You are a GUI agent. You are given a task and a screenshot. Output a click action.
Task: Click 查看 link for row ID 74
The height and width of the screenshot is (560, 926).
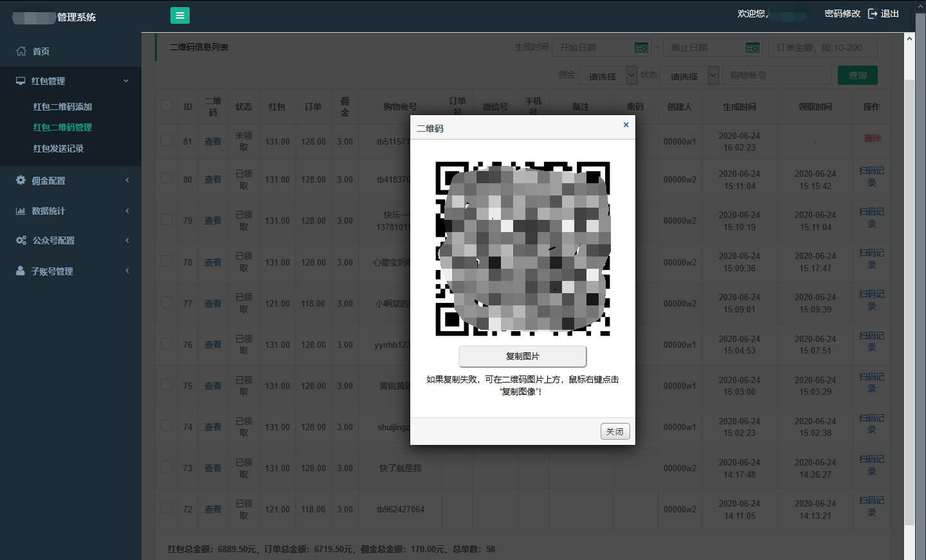[213, 427]
